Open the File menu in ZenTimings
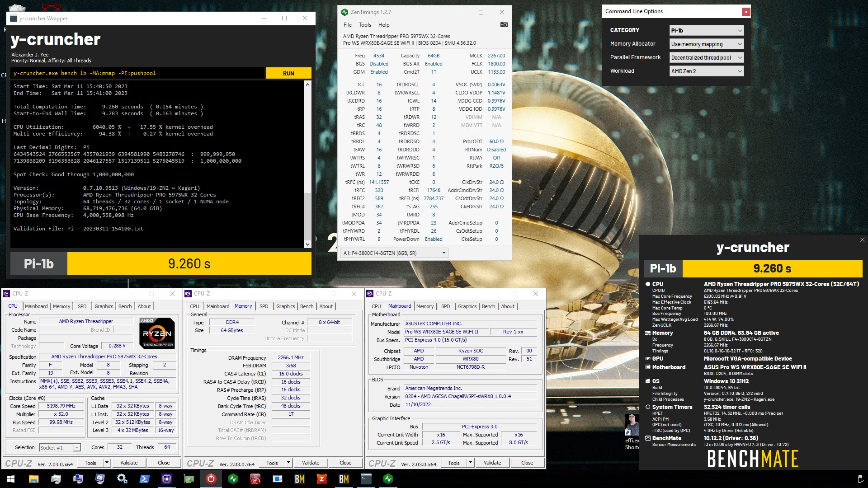The width and height of the screenshot is (868, 488). tap(347, 25)
